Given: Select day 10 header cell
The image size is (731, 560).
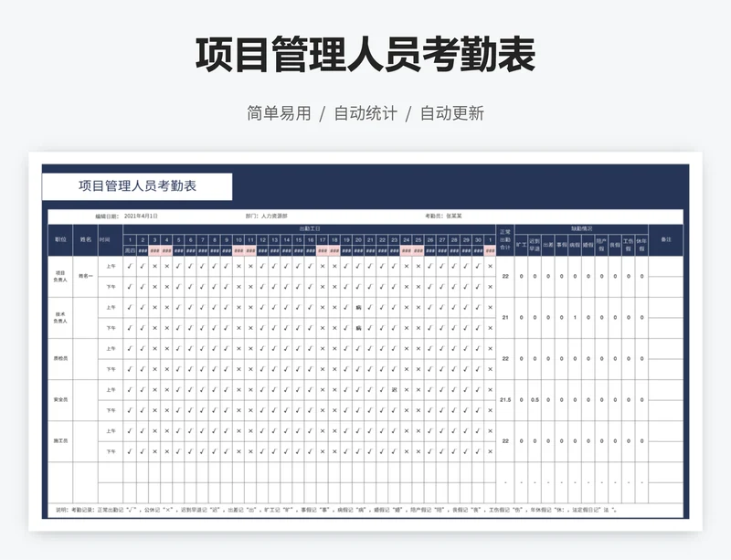Looking at the screenshot, I should pyautogui.click(x=238, y=239).
